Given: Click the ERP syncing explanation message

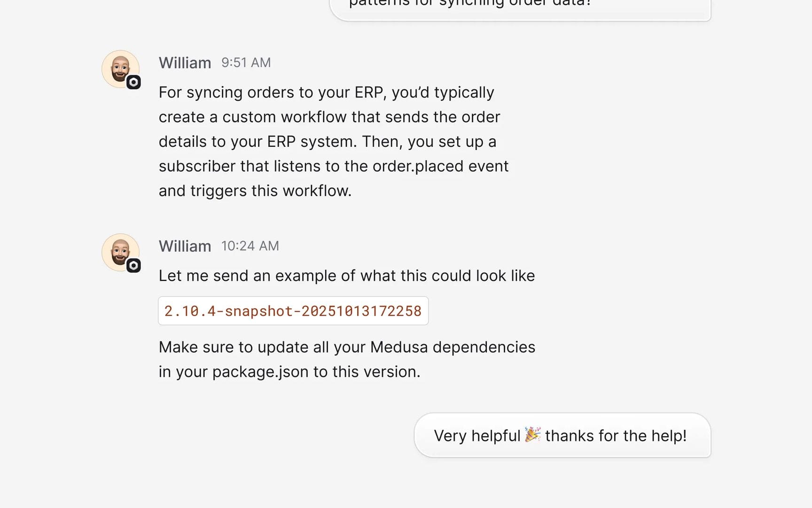Looking at the screenshot, I should click(x=334, y=142).
